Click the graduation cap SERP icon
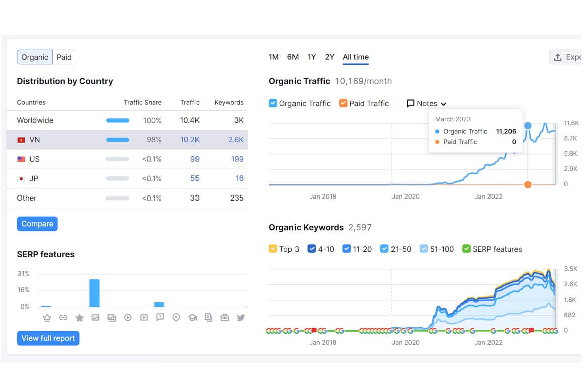The image size is (588, 392). pos(192,318)
